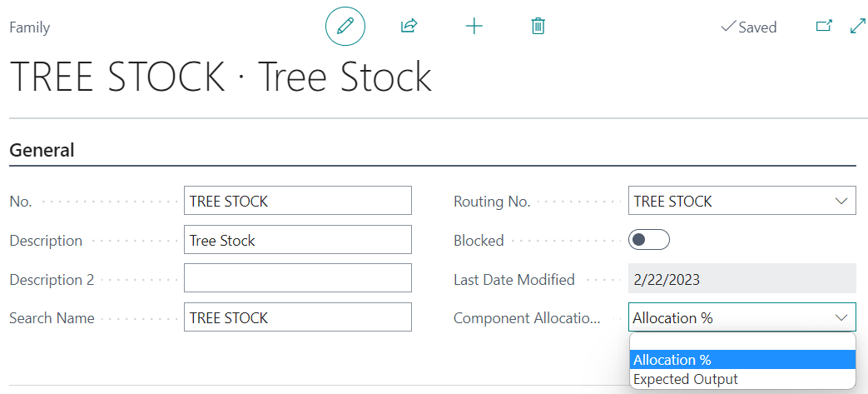This screenshot has height=394, width=868.
Task: Click the Blocked field label
Action: pos(479,241)
